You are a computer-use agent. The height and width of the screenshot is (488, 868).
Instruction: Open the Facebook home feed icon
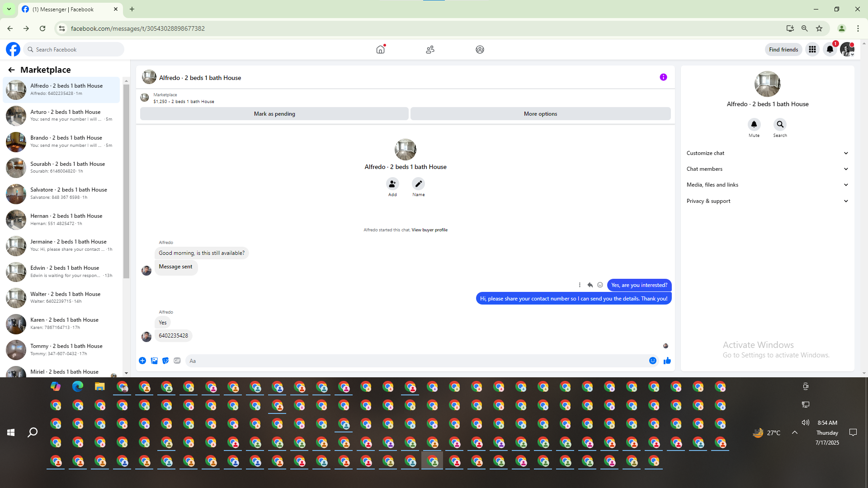click(381, 50)
